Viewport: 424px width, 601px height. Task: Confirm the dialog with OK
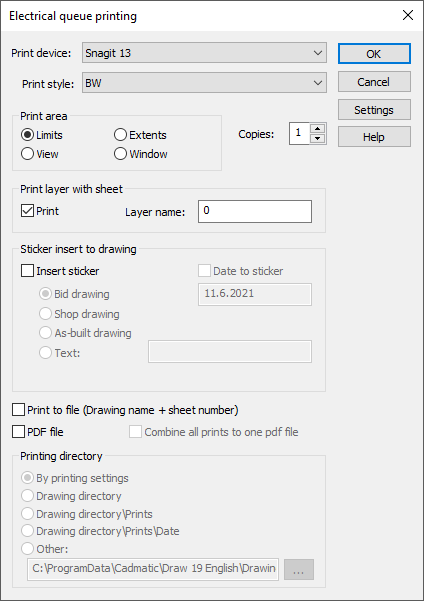[374, 54]
